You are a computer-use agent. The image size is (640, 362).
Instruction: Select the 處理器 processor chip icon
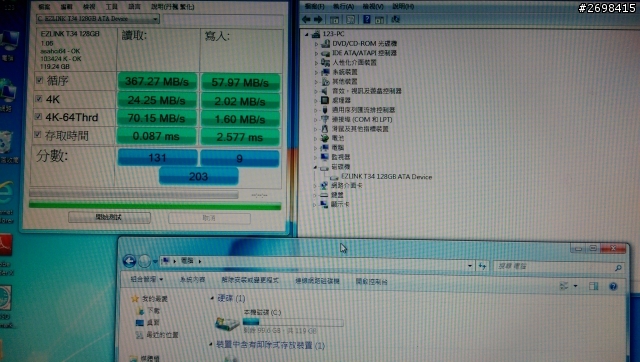[x=325, y=100]
